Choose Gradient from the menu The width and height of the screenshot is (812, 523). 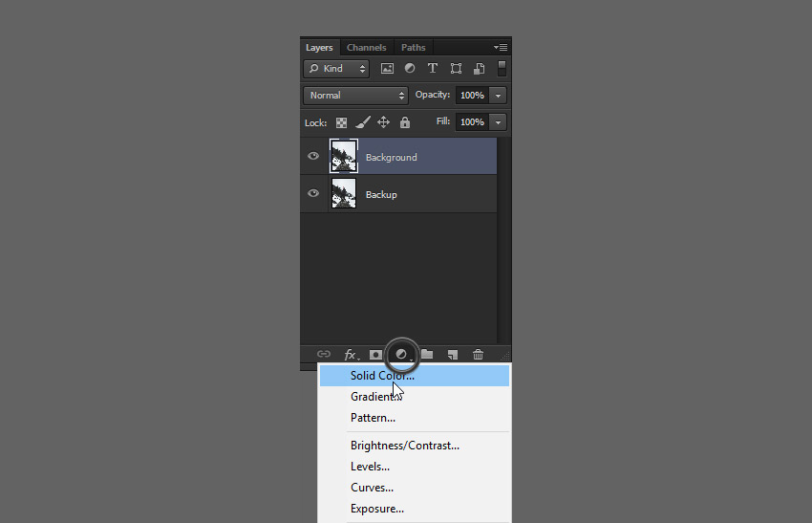(x=415, y=397)
